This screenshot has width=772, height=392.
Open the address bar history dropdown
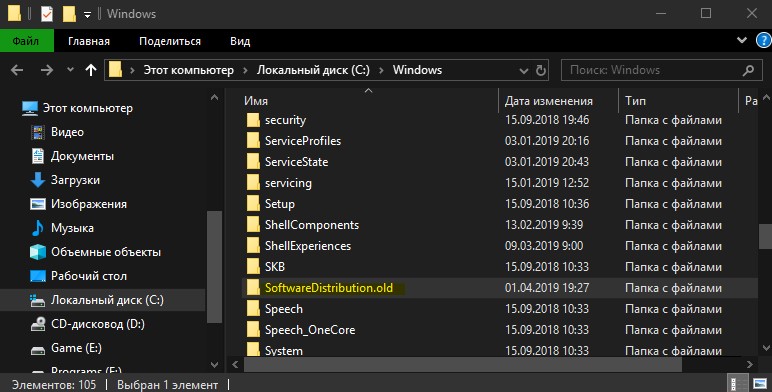coord(524,71)
